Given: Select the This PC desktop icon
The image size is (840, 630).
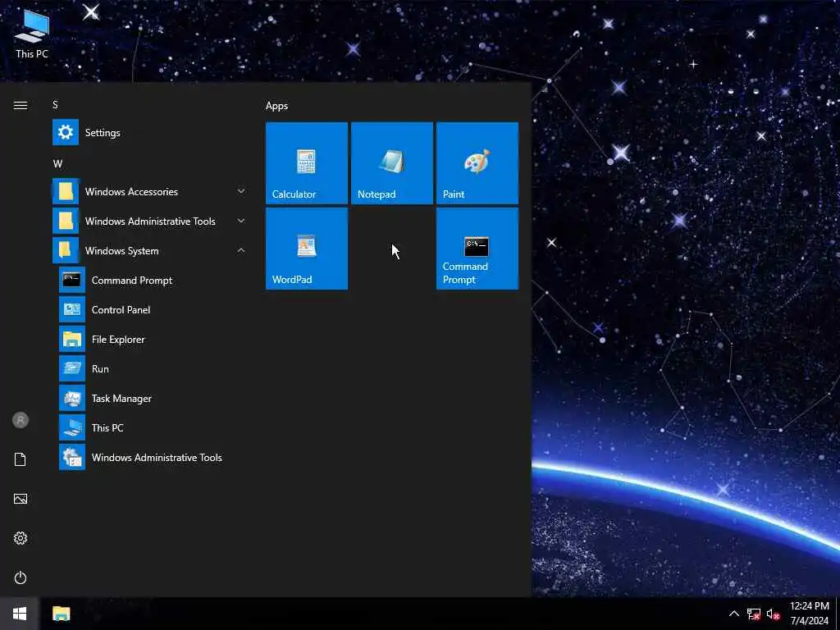Looking at the screenshot, I should [x=32, y=33].
